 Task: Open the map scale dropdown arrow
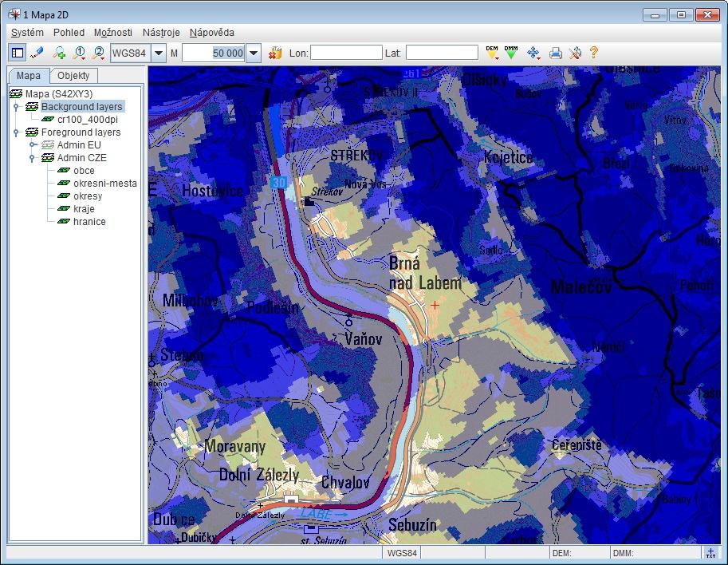click(x=254, y=53)
